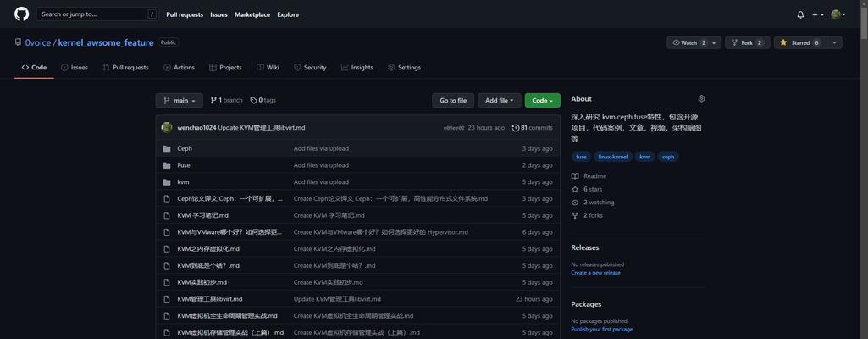Click the kvm folder icon
The image size is (868, 339).
(x=167, y=181)
